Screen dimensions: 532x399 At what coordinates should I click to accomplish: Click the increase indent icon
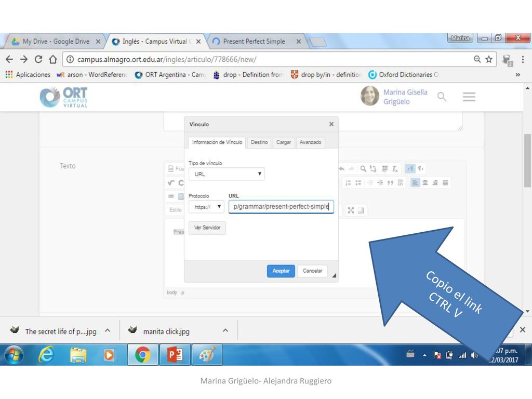(380, 183)
